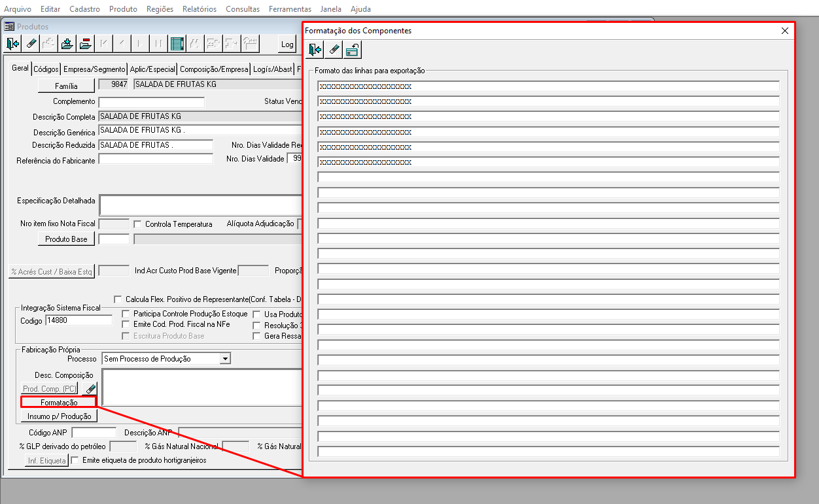Viewport: 819px width, 504px height.
Task: Click Integração Sistema Fiscal Codigo field
Action: pos(78,321)
